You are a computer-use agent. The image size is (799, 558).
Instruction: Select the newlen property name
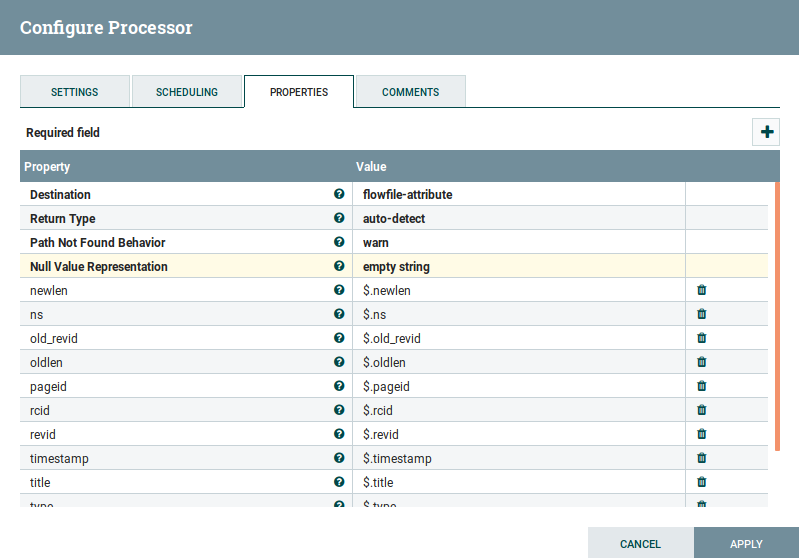(48, 290)
